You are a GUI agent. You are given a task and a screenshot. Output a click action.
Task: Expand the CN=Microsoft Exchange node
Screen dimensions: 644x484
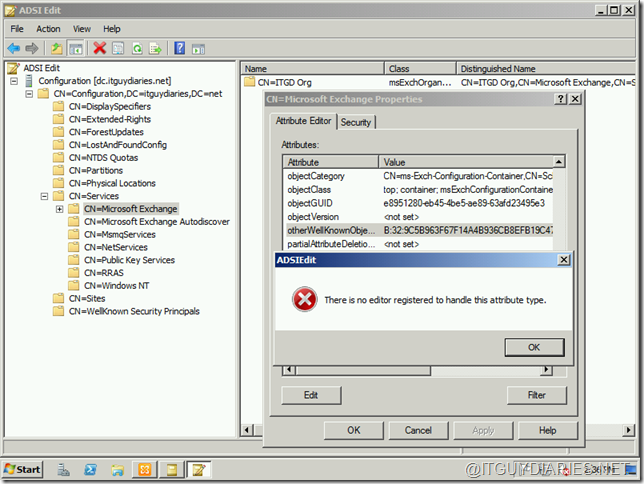[x=60, y=209]
